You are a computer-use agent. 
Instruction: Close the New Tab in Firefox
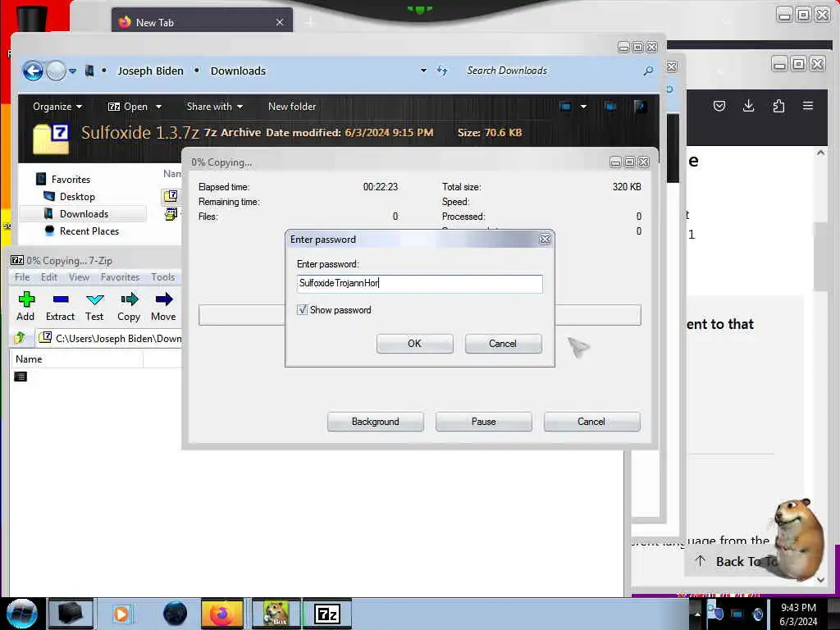280,22
